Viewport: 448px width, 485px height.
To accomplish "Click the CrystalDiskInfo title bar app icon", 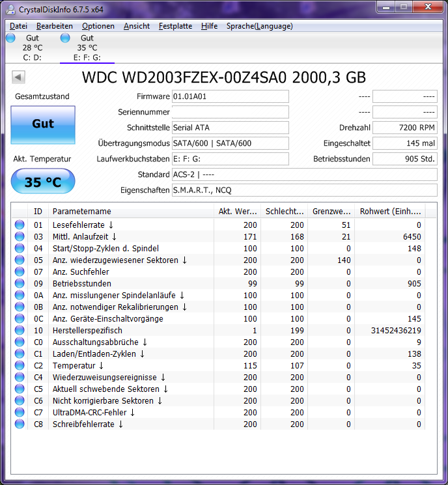I will coord(10,9).
